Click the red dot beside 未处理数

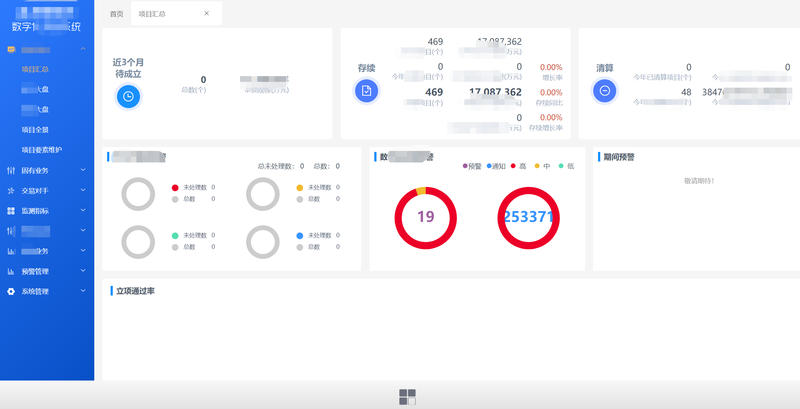click(175, 188)
